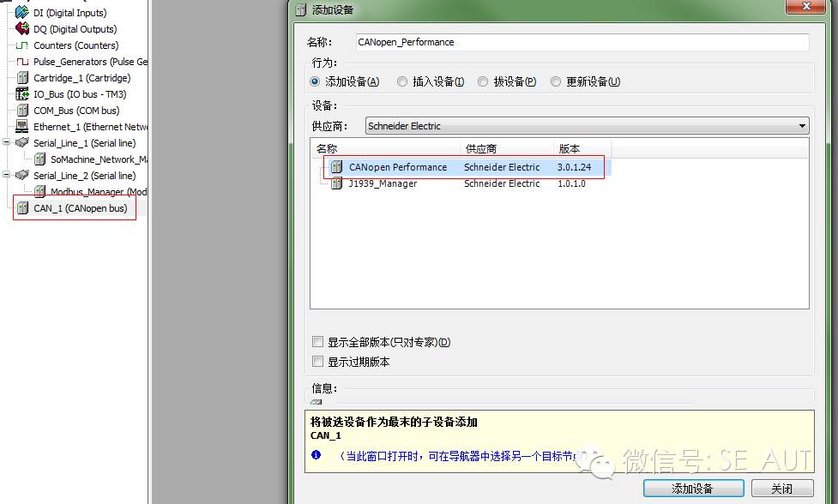Click the Cartridge_1 device icon
The height and width of the screenshot is (504, 838).
click(22, 78)
